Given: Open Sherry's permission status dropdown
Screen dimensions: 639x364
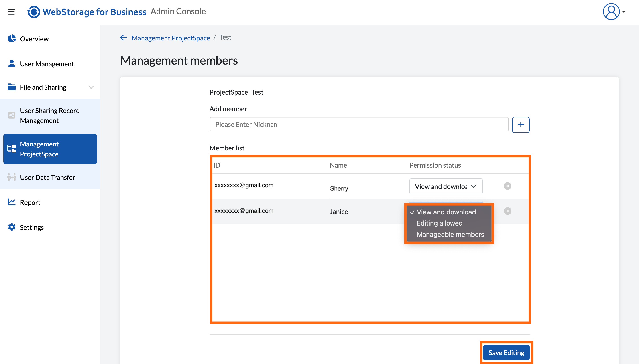Looking at the screenshot, I should [446, 186].
